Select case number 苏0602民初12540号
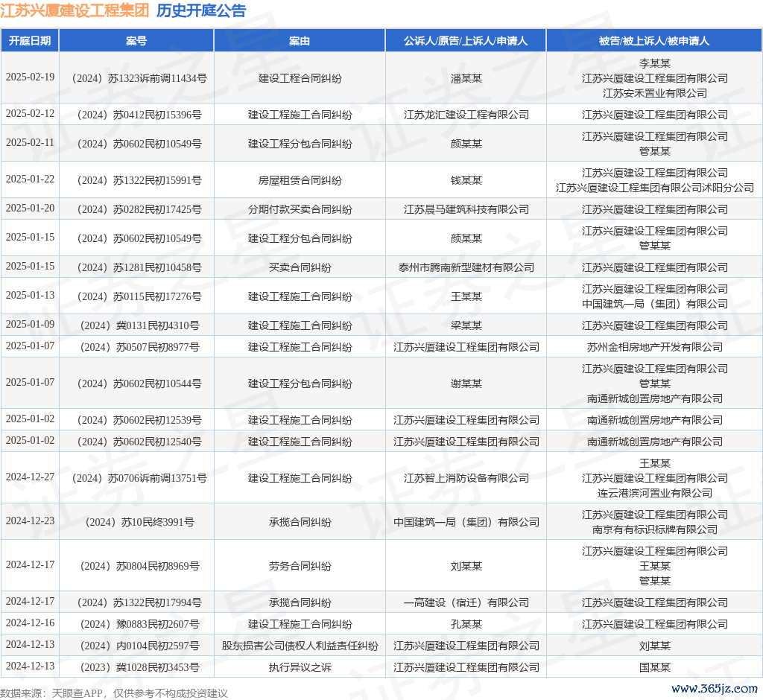763x700 pixels. [139, 442]
